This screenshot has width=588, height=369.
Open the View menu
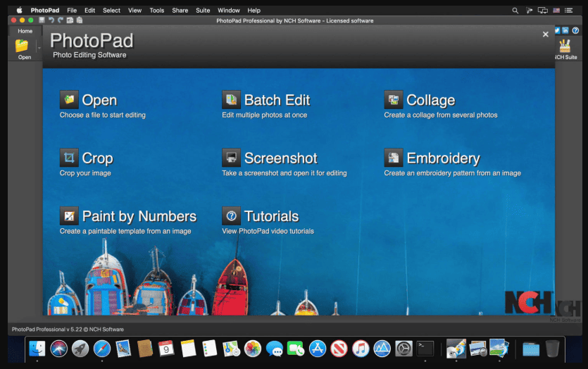[135, 11]
